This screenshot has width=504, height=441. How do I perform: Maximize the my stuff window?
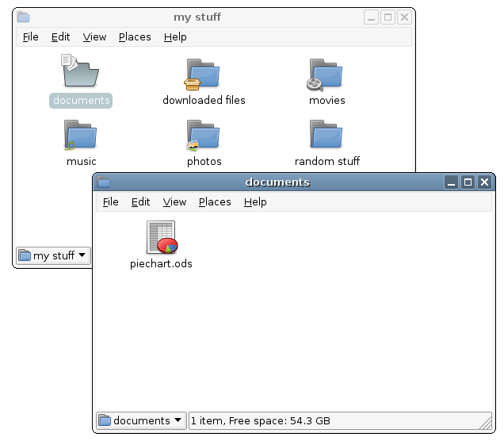click(x=388, y=17)
